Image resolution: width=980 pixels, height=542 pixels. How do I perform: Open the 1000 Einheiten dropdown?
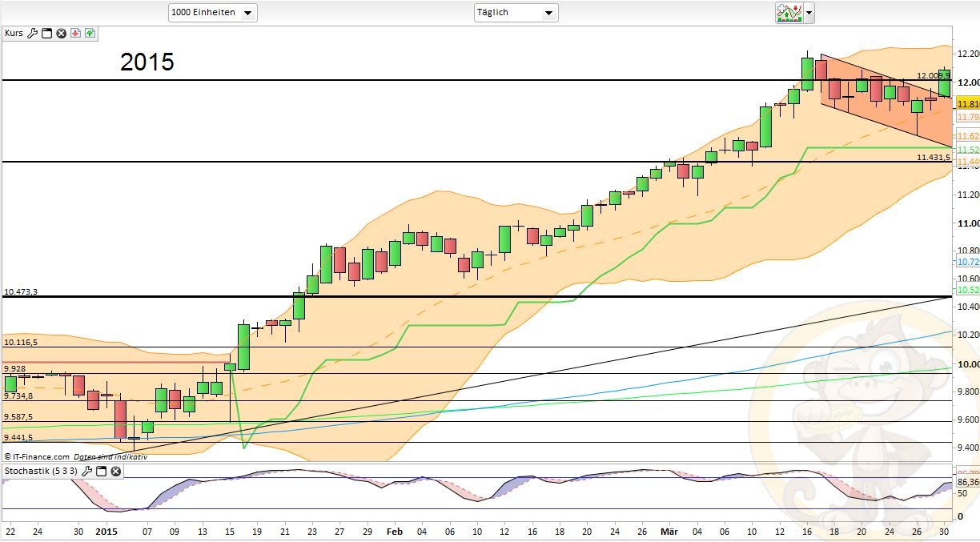click(212, 12)
